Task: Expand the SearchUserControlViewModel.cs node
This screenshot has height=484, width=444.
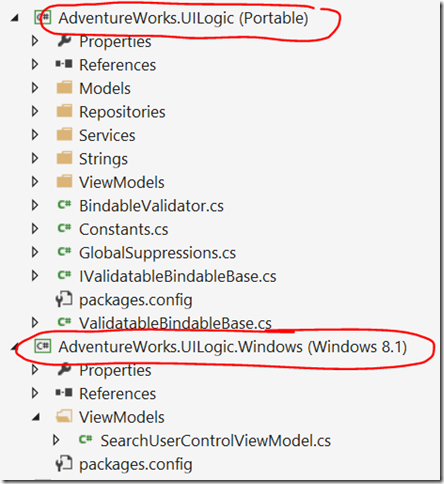Action: pos(56,440)
